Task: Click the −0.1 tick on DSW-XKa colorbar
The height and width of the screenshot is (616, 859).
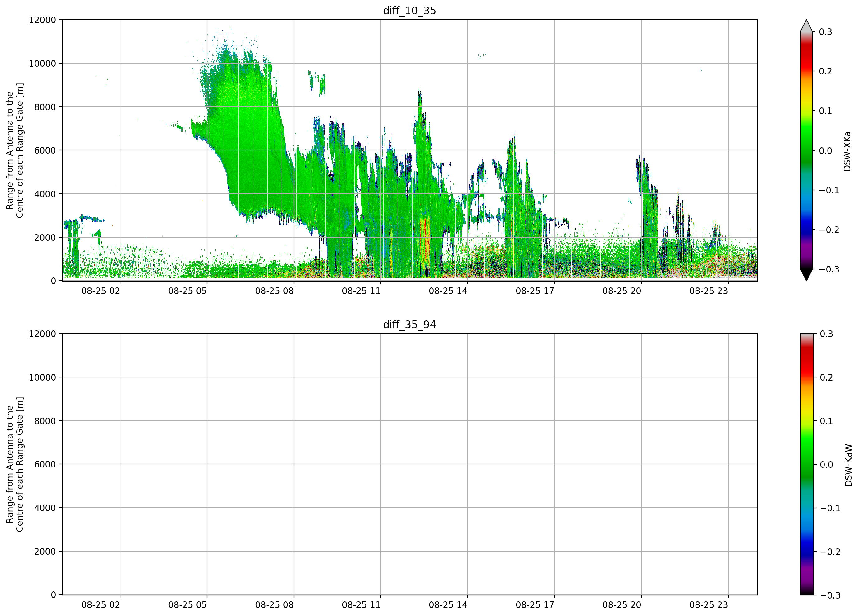Action: click(829, 190)
